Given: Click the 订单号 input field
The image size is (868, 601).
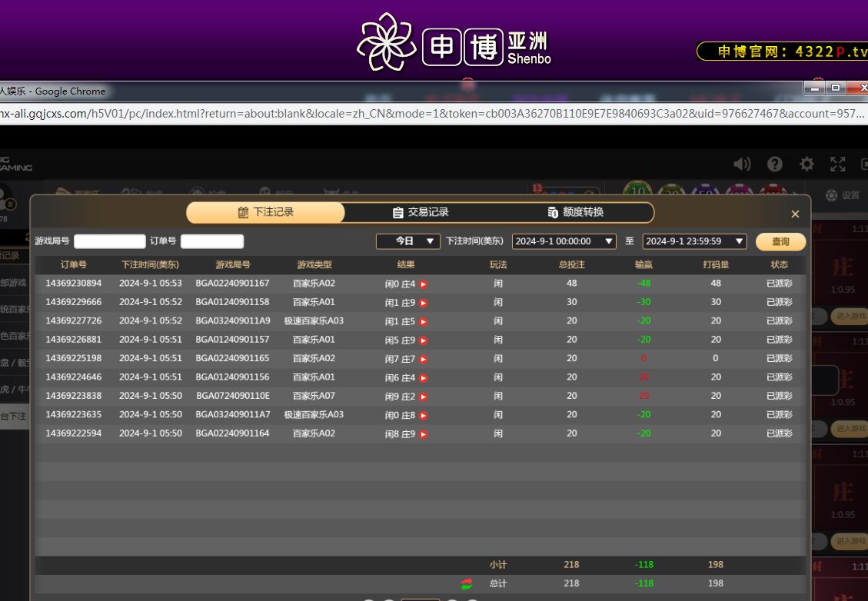Looking at the screenshot, I should point(212,241).
